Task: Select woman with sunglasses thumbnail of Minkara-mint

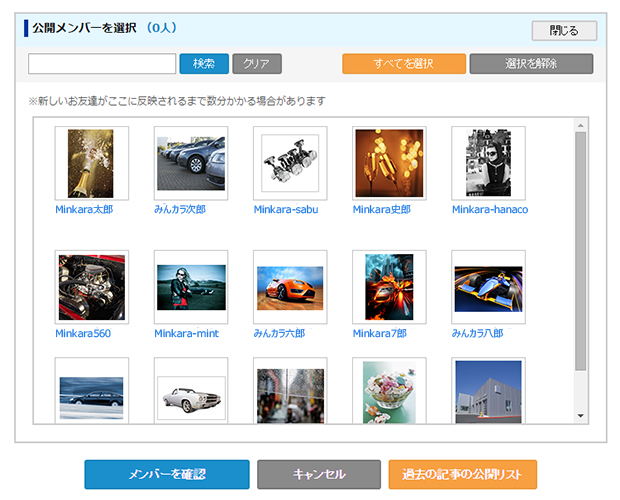Action: 191,287
